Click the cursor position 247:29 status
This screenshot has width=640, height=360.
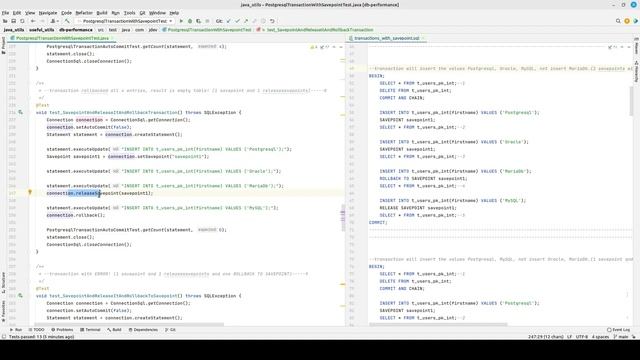coord(546,337)
